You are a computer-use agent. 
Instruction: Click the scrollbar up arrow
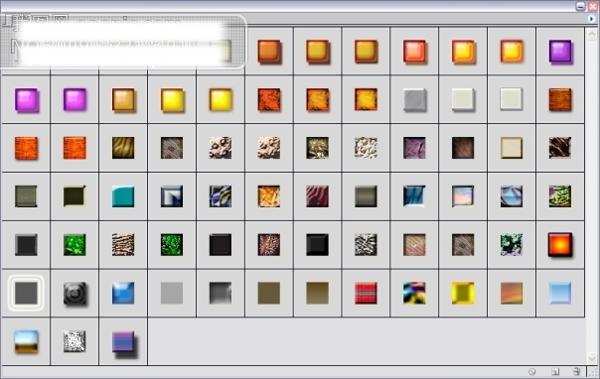coord(592,35)
